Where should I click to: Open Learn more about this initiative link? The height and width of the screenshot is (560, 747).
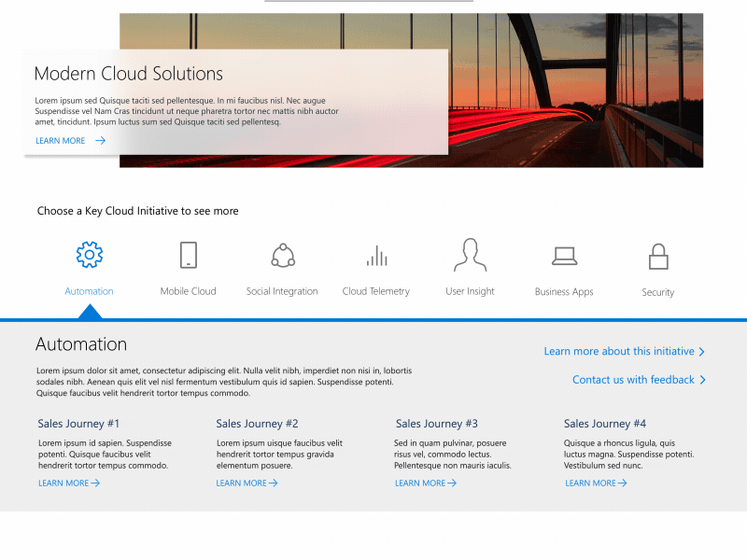pyautogui.click(x=618, y=351)
